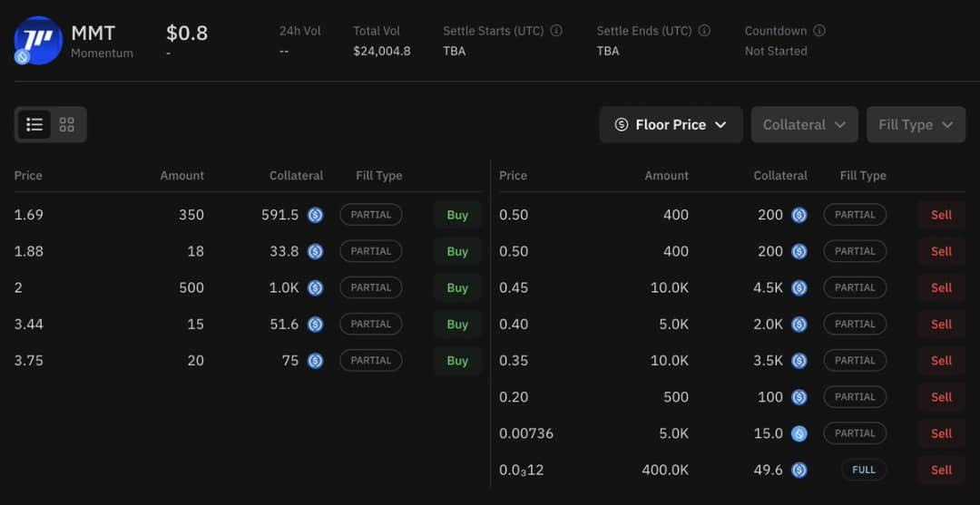Buy the 1.88 price offer
980x505 pixels.
coord(457,251)
